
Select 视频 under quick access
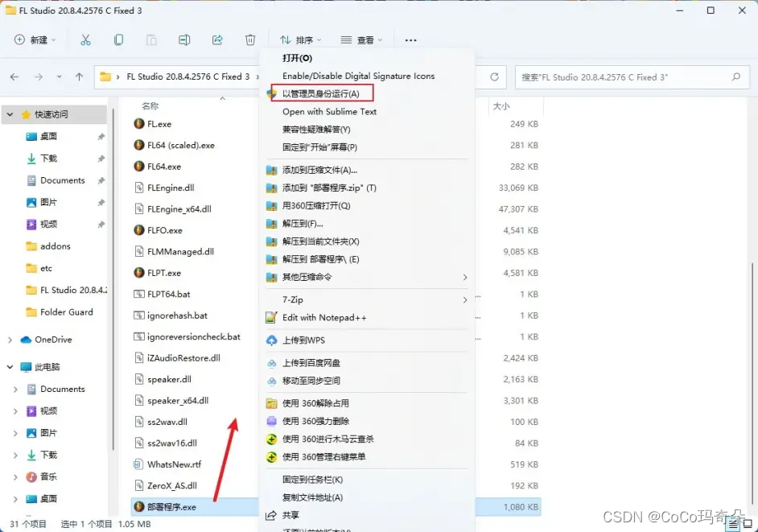[x=48, y=224]
